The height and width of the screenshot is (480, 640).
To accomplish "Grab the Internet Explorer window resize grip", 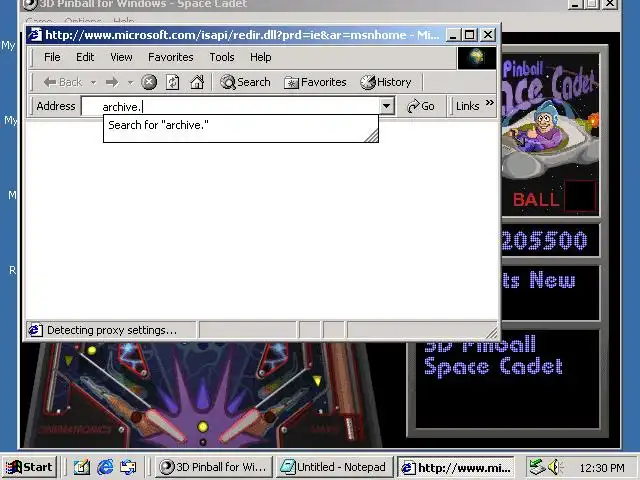I will pyautogui.click(x=493, y=333).
